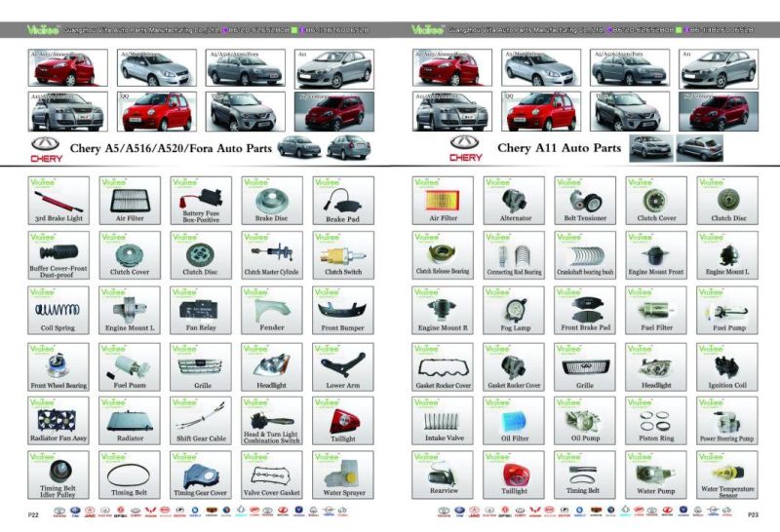Choose the Front Bumper card
The width and height of the screenshot is (780, 532).
tap(343, 310)
